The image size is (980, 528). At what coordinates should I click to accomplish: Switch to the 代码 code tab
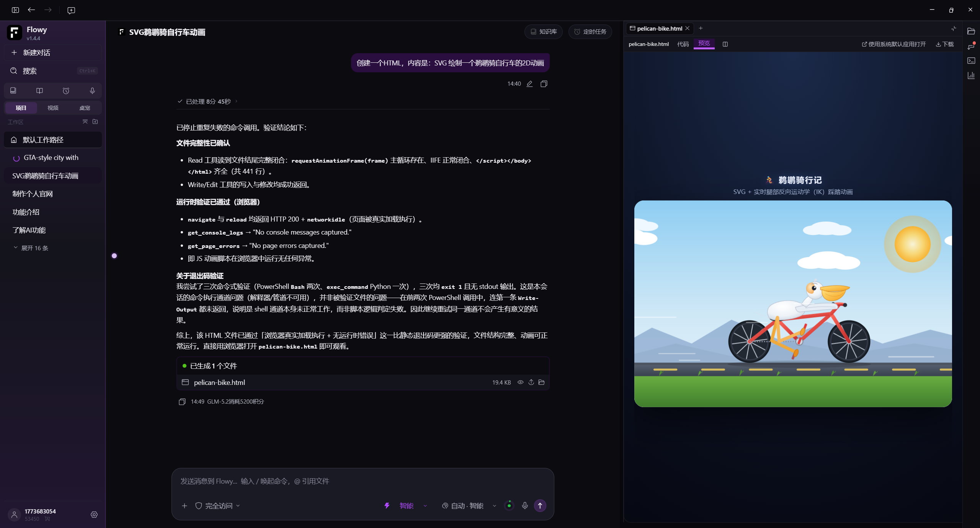(x=683, y=44)
